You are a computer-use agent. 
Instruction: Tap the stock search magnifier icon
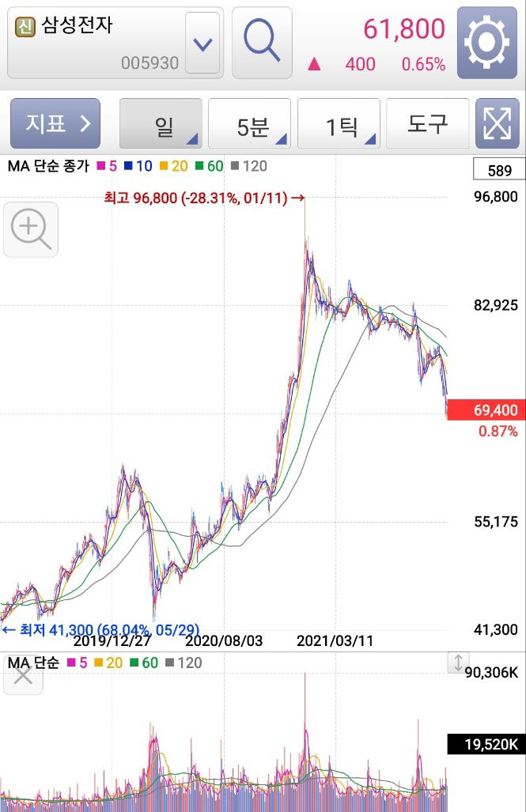coord(262,43)
